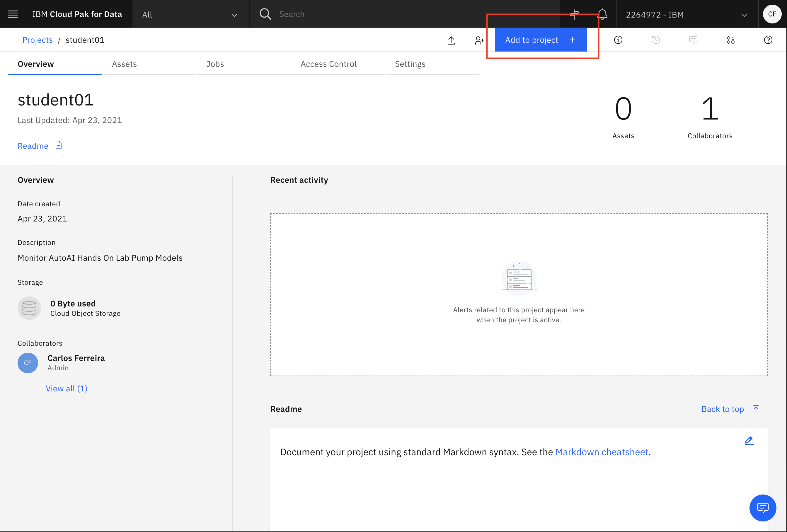The width and height of the screenshot is (787, 532).
Task: Open the chat support floating button
Action: click(x=763, y=508)
